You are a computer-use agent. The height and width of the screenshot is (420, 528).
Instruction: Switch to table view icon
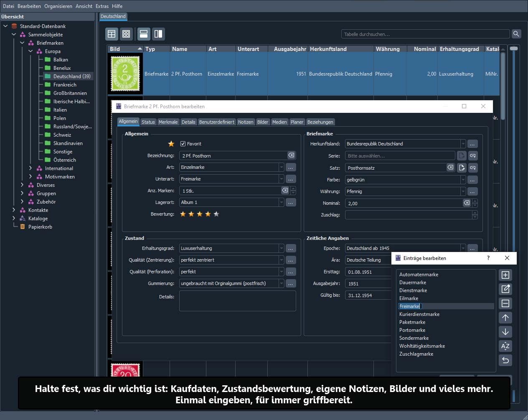click(112, 34)
